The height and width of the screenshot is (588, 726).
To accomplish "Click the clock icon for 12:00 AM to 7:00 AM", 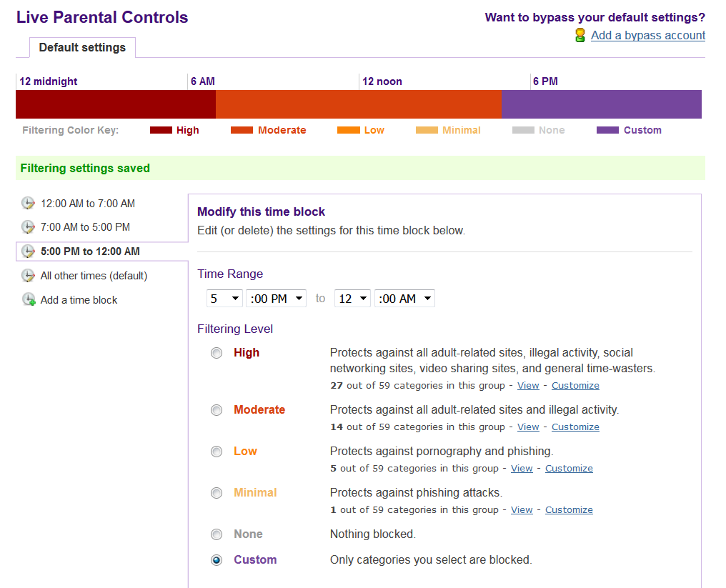I will [x=28, y=204].
